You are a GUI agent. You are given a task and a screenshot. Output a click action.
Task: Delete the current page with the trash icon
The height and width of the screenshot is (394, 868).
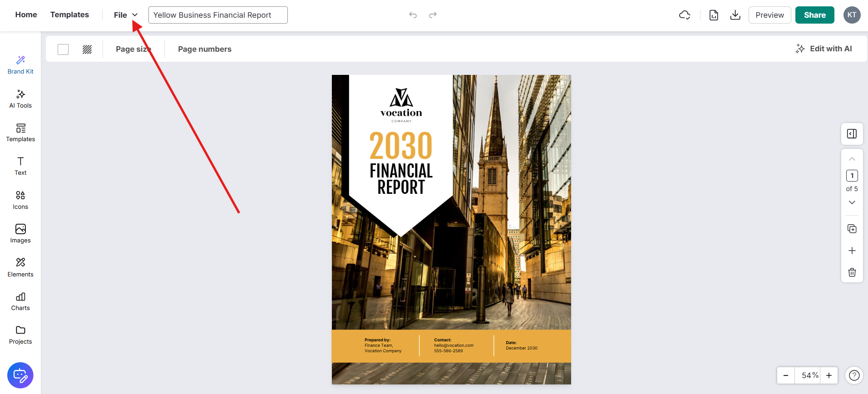[852, 272]
